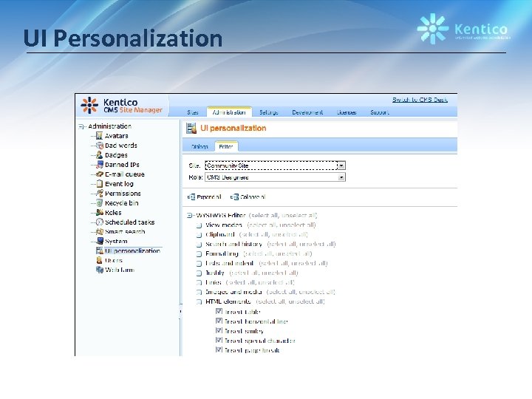Click the Switch to CMS Desk link

(x=420, y=100)
